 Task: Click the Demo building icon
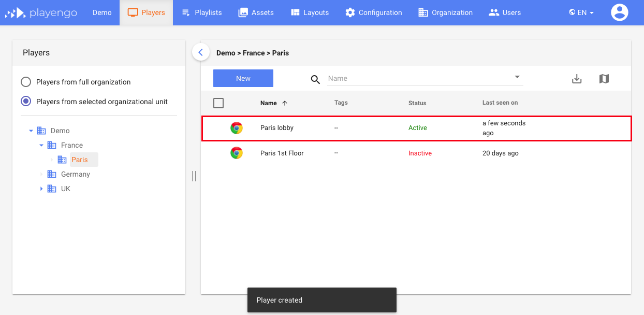41,131
